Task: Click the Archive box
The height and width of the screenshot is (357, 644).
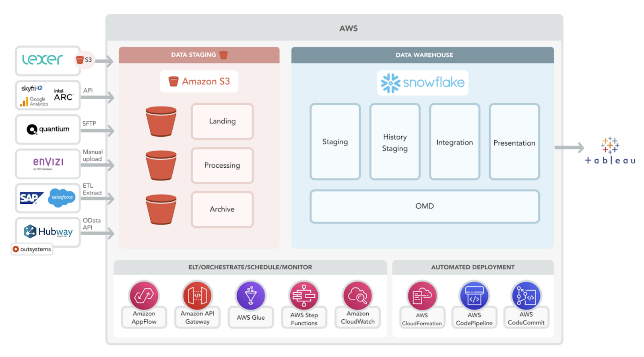Action: coord(222,209)
